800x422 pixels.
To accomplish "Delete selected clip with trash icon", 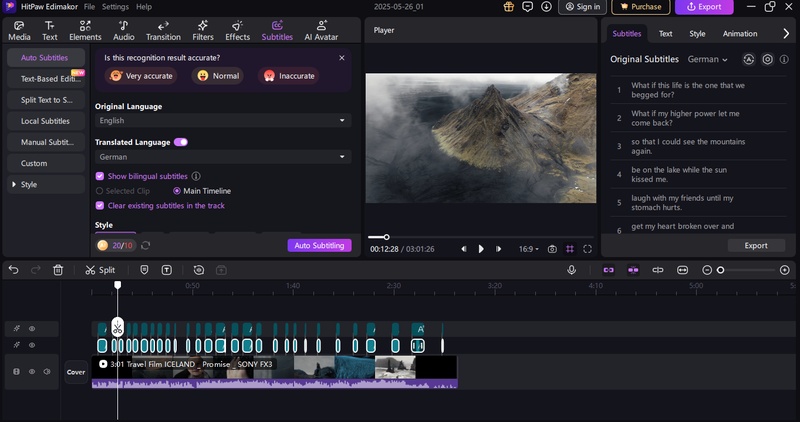I will coord(58,270).
